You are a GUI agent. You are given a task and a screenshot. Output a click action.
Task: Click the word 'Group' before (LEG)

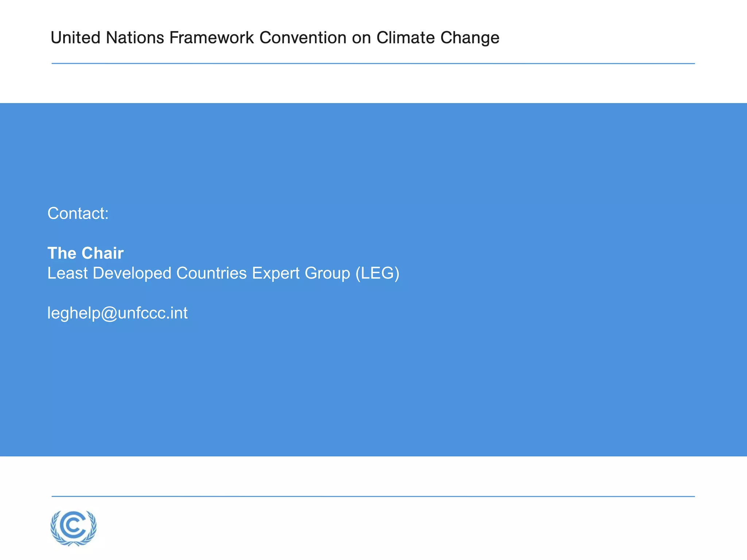328,273
